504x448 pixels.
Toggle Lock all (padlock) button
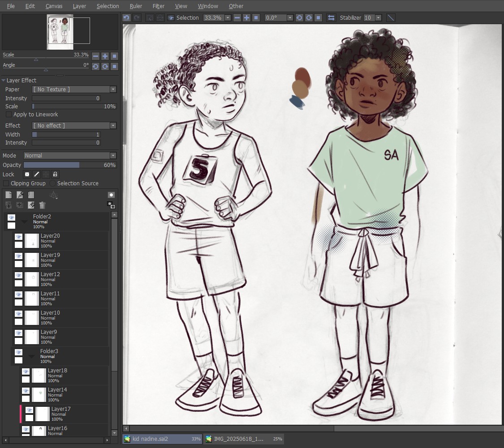55,175
